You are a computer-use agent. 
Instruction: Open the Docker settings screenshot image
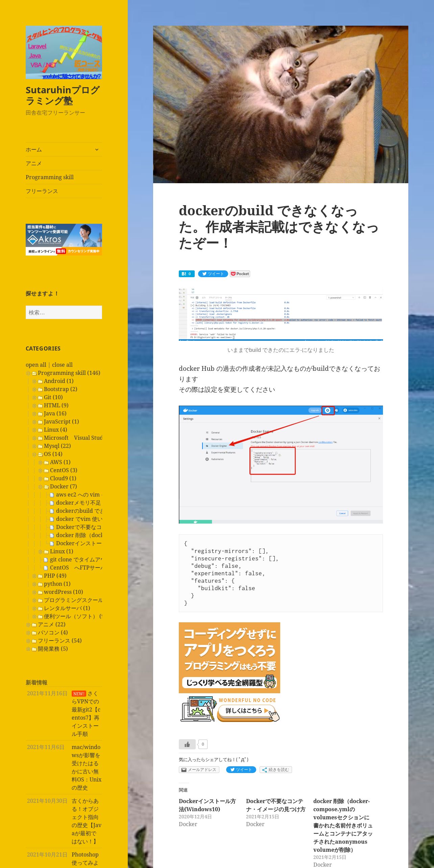point(281,464)
